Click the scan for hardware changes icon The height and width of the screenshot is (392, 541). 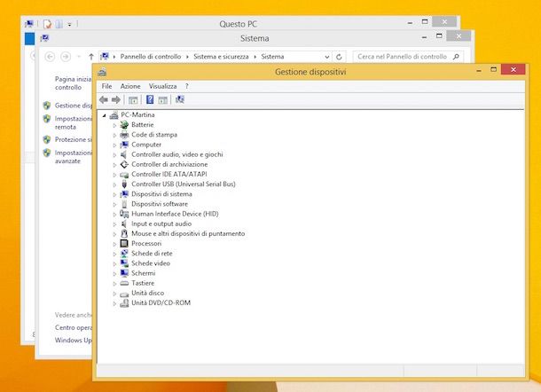click(x=180, y=99)
